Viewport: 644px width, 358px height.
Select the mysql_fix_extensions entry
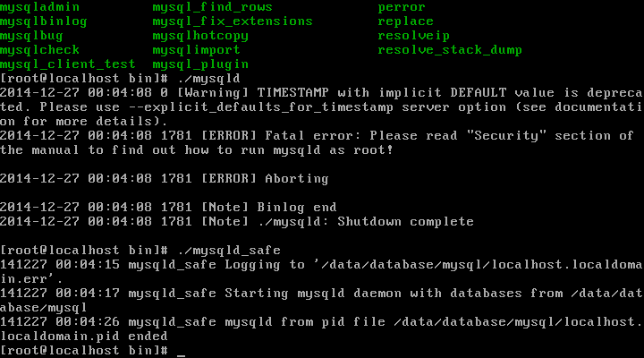[x=233, y=21]
